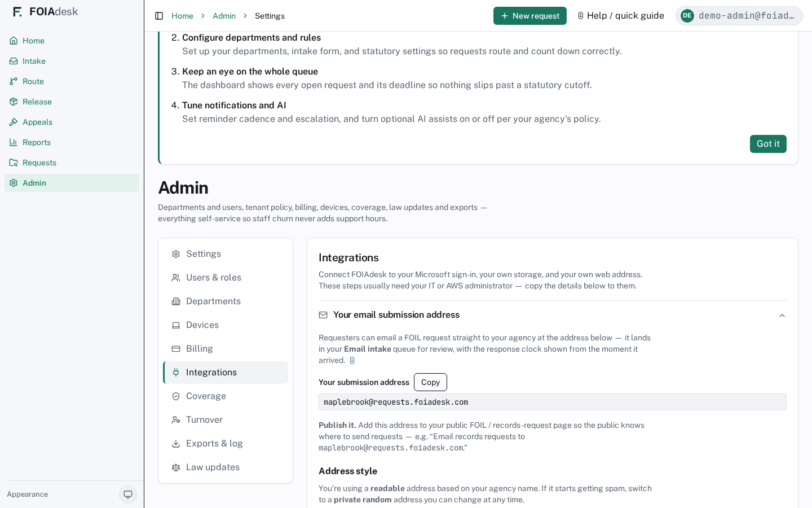Collapse the email submission address section

pos(782,316)
